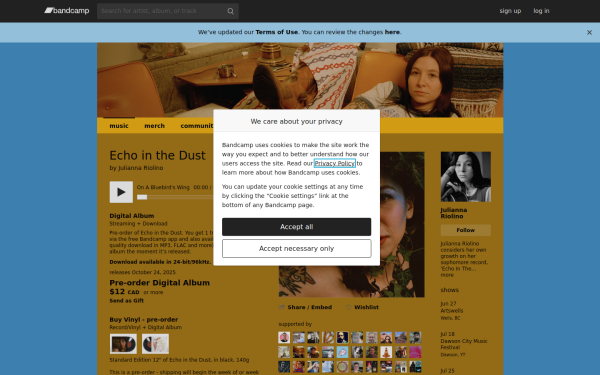The height and width of the screenshot is (375, 600).
Task: Click the Jul 25 show date
Action: point(447,371)
